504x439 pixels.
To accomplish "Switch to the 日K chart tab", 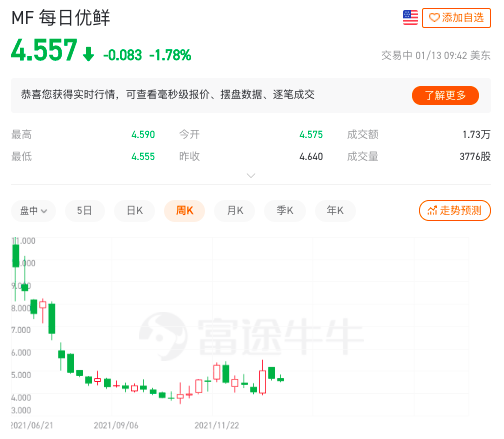I will click(x=135, y=211).
